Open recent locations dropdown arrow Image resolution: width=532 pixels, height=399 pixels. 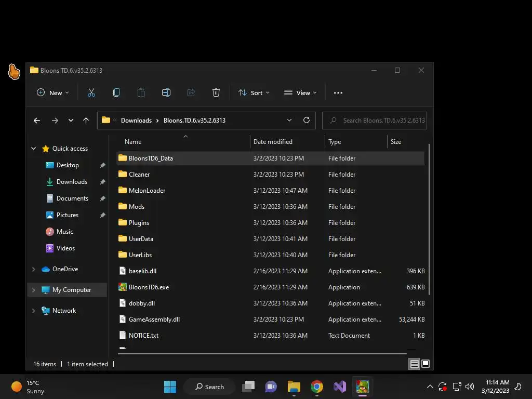click(71, 121)
